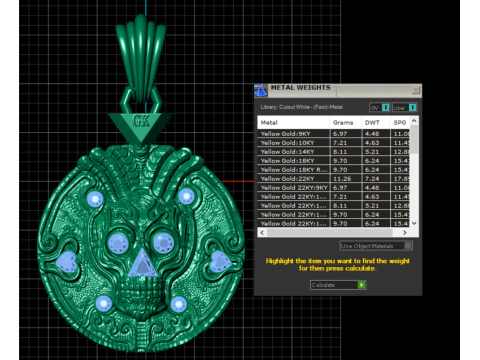Image resolution: width=480 pixels, height=360 pixels.
Task: Select the Yellow Gold:9KY row
Action: tap(334, 134)
